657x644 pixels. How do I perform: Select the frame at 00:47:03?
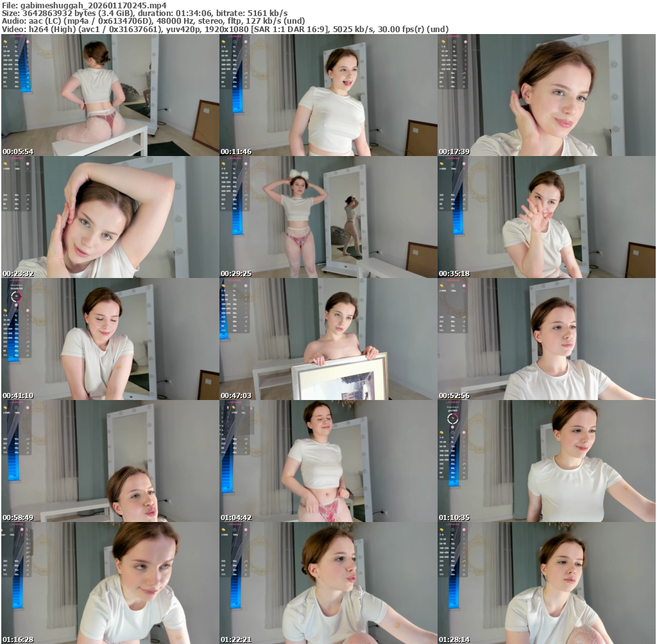coord(328,339)
